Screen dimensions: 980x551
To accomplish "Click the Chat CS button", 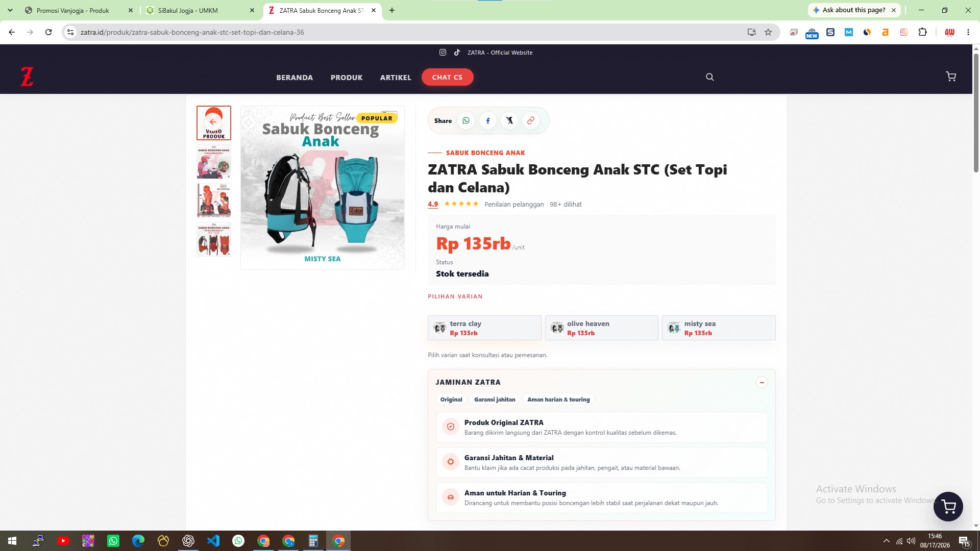I will coord(447,77).
